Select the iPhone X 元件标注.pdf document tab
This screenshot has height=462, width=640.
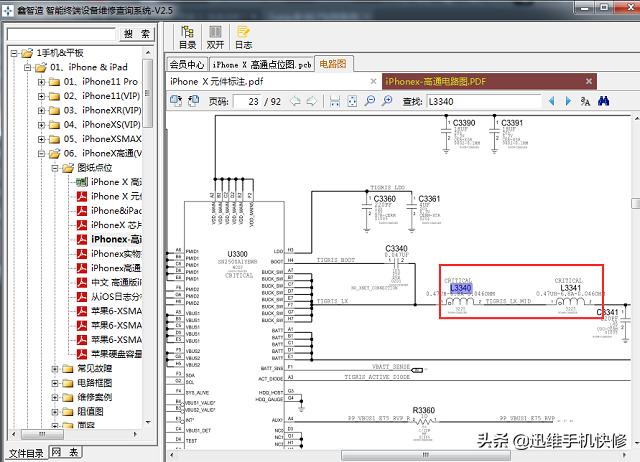273,81
